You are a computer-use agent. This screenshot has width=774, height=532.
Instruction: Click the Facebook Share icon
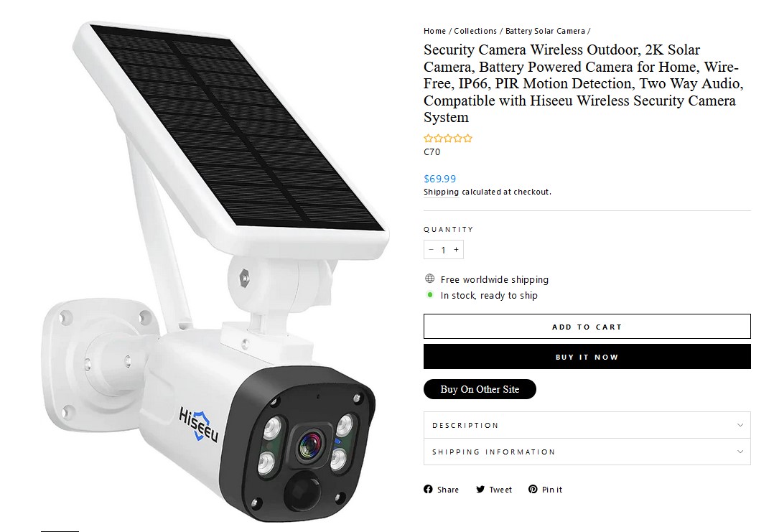428,489
